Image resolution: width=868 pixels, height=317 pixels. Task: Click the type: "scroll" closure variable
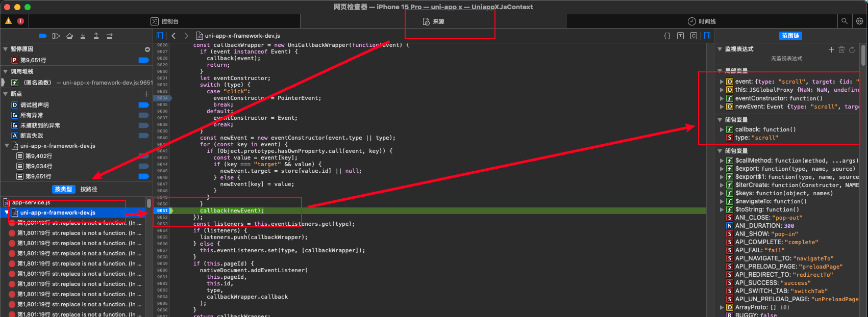point(753,138)
